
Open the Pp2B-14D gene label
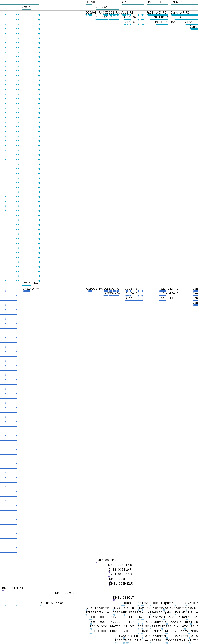point(154,2)
